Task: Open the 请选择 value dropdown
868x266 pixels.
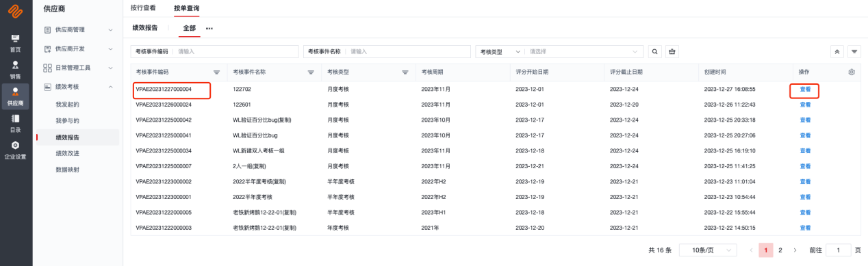Action: coord(585,51)
